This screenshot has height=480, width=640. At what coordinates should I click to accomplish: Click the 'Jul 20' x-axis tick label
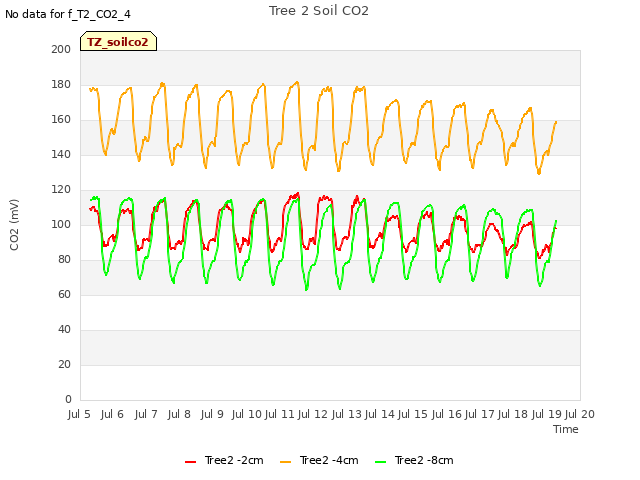click(580, 414)
